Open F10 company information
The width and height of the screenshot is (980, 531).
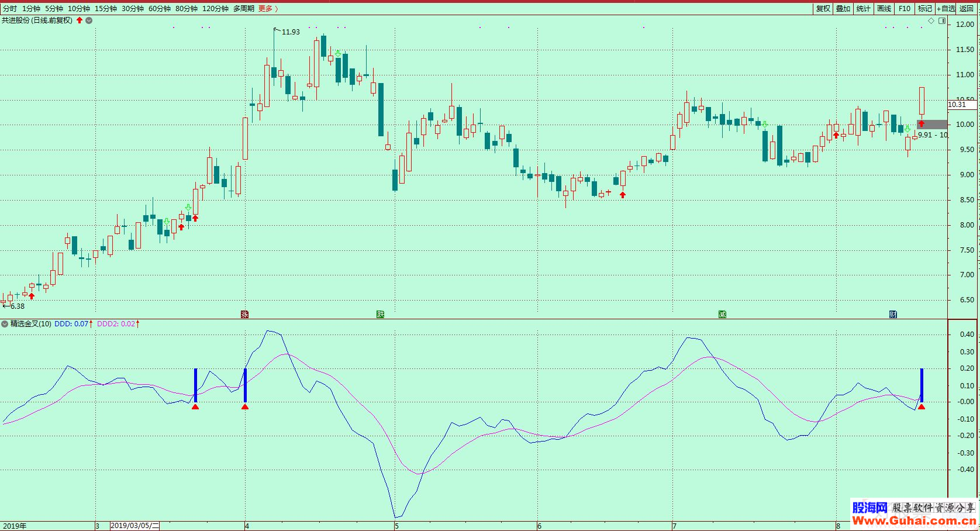(905, 9)
